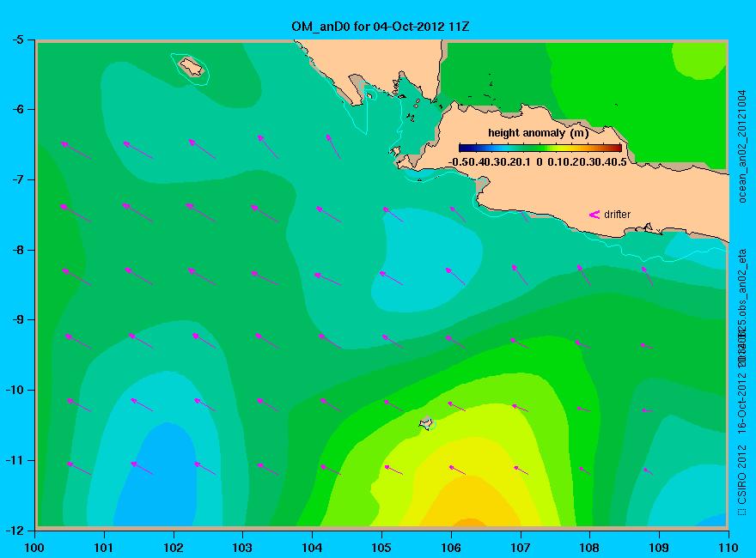Click the y-axis label '-12'
The image size is (756, 558).
(x=15, y=530)
